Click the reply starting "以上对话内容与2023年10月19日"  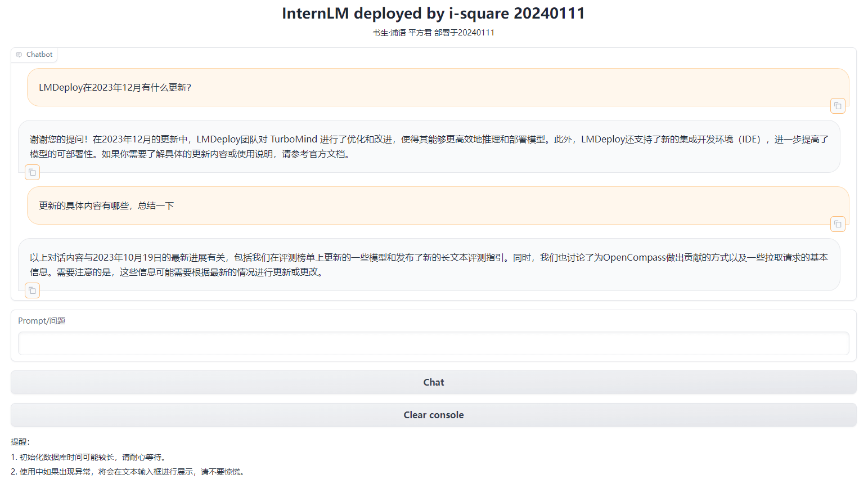coord(429,265)
